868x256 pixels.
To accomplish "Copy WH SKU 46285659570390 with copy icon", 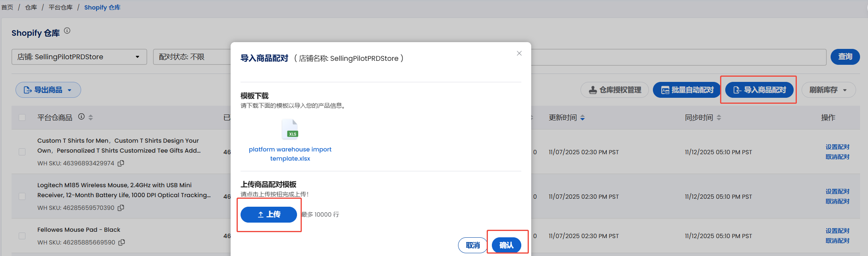I will point(121,208).
